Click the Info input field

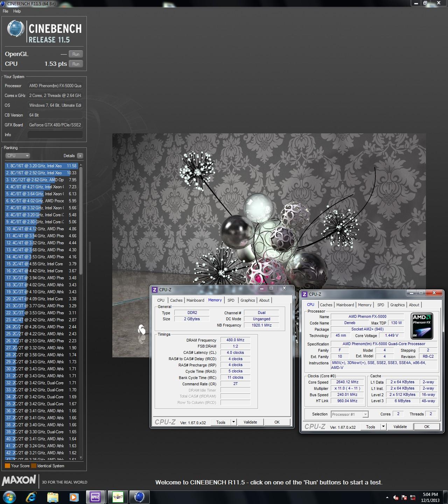pos(55,135)
